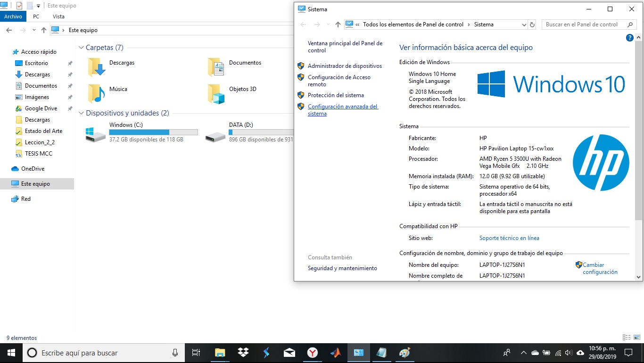The height and width of the screenshot is (363, 644).
Task: Open Yandex Browser on the taskbar
Action: click(312, 352)
